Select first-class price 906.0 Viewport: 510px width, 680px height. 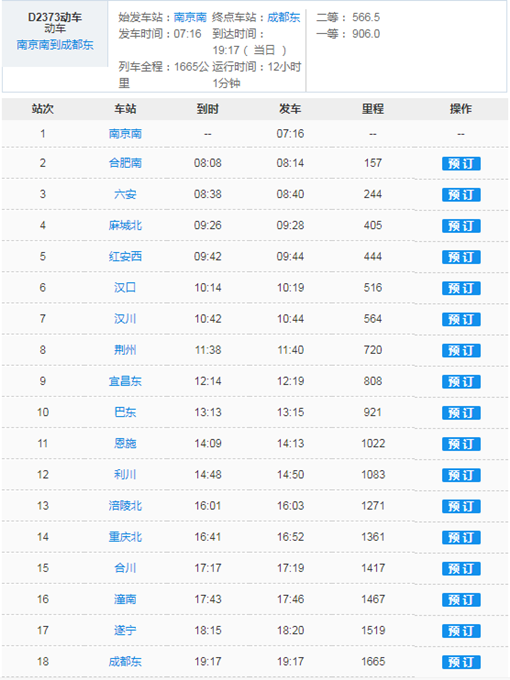(x=366, y=34)
